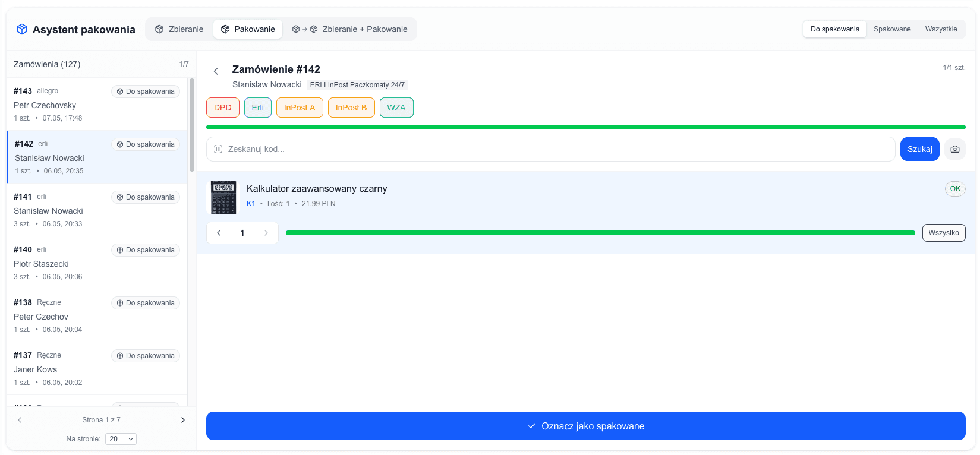980x455 pixels.
Task: Click the Zamówienie #142 heading
Action: pos(276,69)
